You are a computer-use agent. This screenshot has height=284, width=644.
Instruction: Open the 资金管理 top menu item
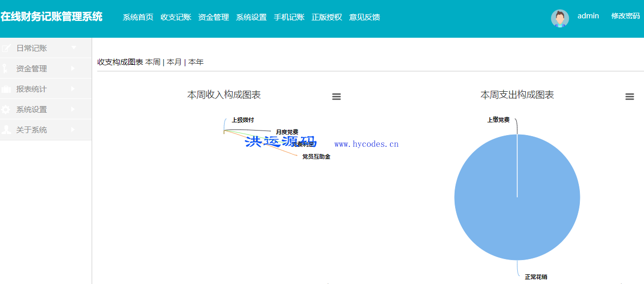tap(213, 17)
